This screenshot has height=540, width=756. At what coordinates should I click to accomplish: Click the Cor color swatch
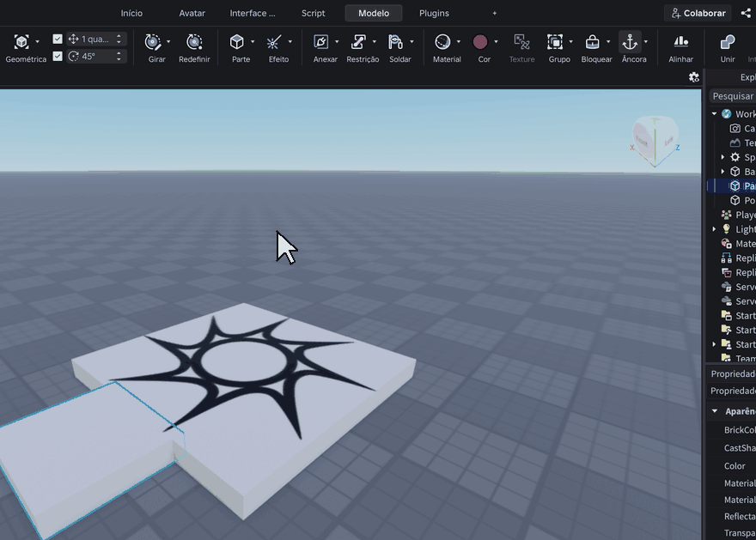(479, 42)
